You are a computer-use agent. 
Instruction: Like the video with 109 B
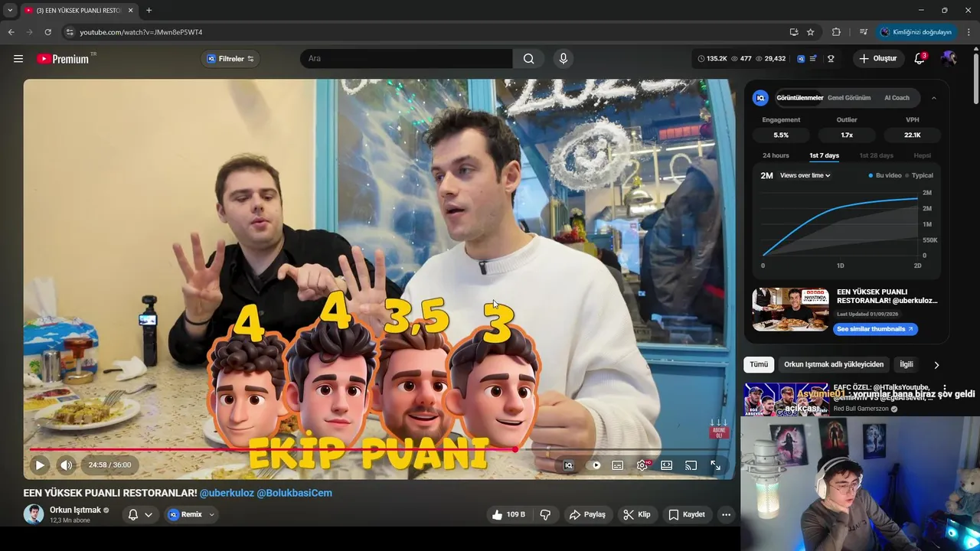pyautogui.click(x=508, y=514)
